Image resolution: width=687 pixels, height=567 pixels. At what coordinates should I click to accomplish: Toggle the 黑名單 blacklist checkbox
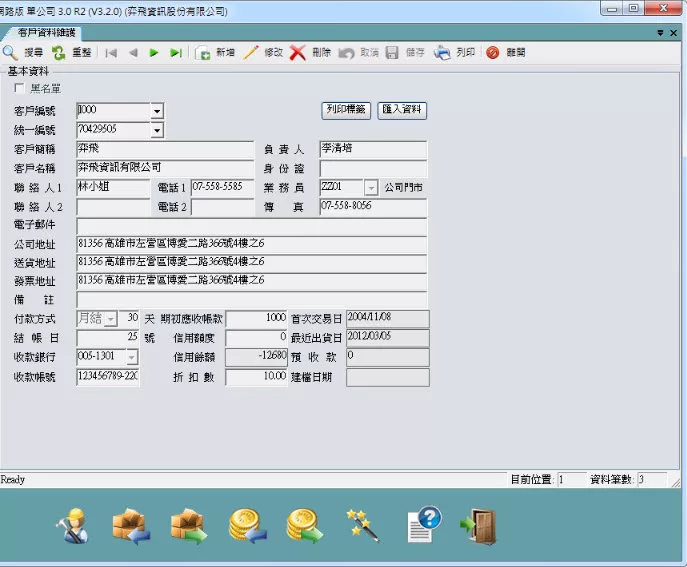(20, 90)
